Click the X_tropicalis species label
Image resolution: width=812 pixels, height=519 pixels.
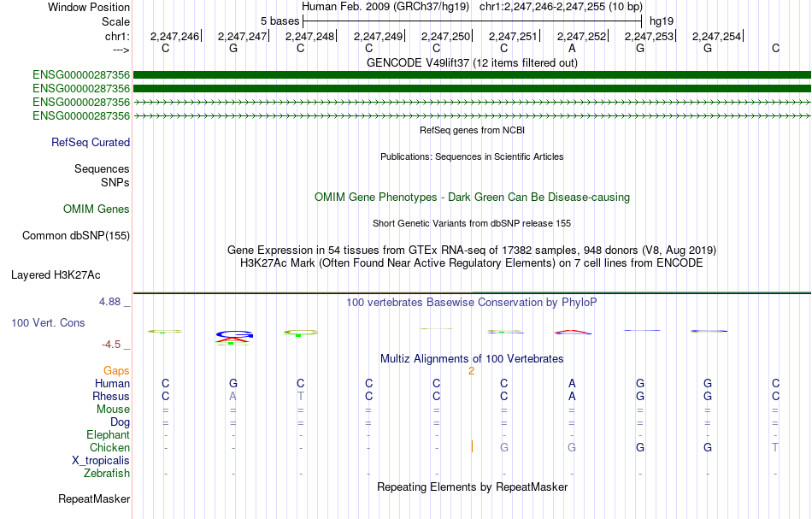click(101, 461)
